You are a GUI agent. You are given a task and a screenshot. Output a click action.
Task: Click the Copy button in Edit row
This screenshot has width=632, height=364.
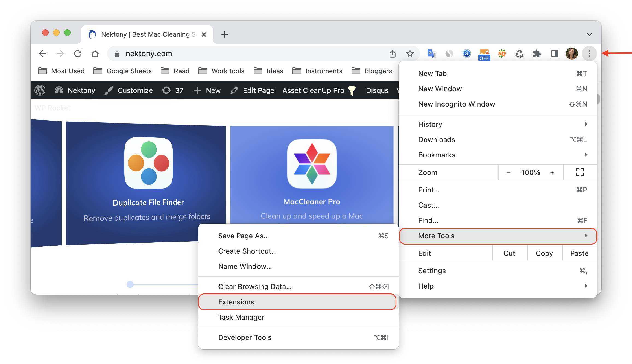[545, 253]
